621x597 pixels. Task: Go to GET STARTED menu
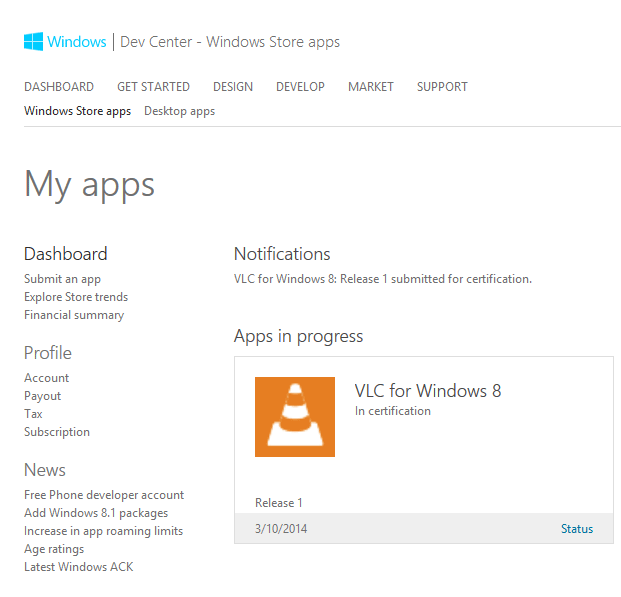(x=153, y=87)
